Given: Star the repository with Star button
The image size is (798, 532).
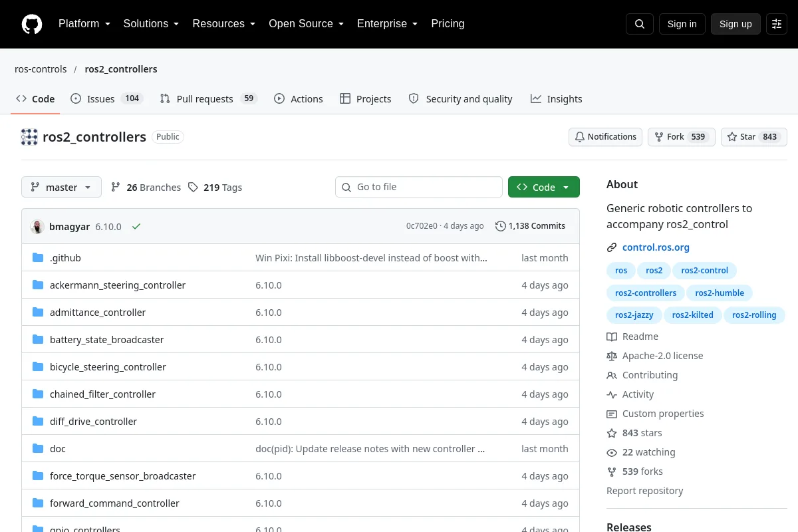Looking at the screenshot, I should pos(753,137).
